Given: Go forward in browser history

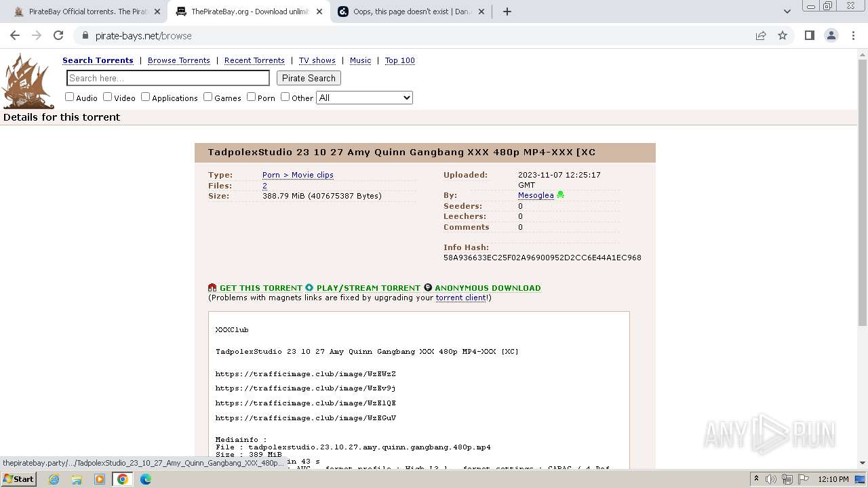Looking at the screenshot, I should pyautogui.click(x=37, y=35).
